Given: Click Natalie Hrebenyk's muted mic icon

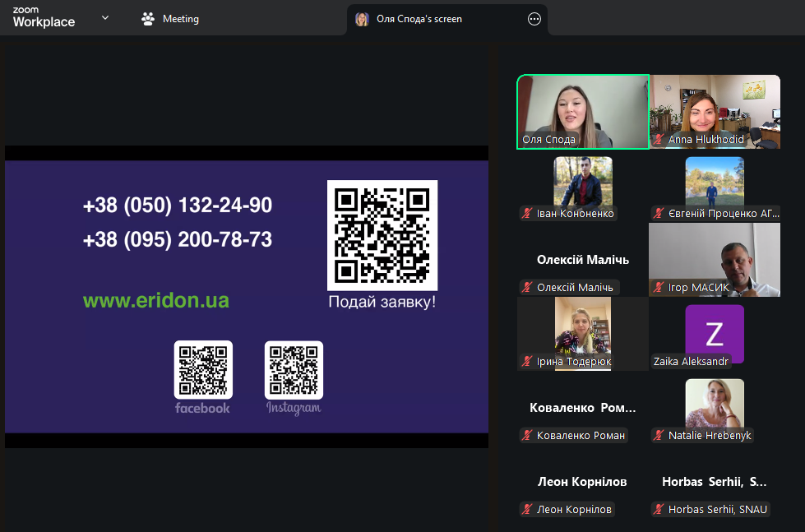Looking at the screenshot, I should pos(659,436).
